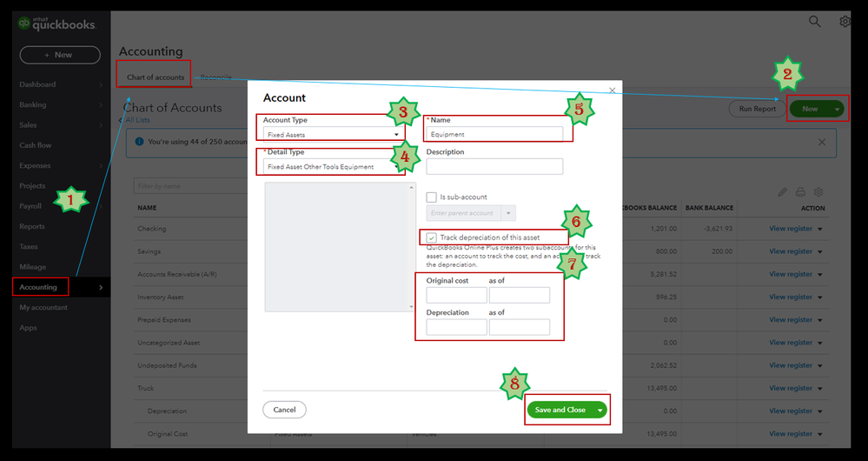
Task: Open table settings gear icon
Action: 818,192
